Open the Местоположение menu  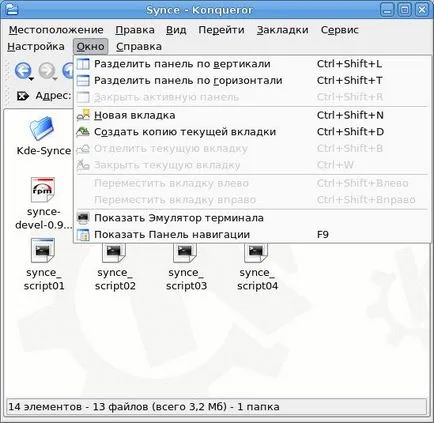pos(56,30)
